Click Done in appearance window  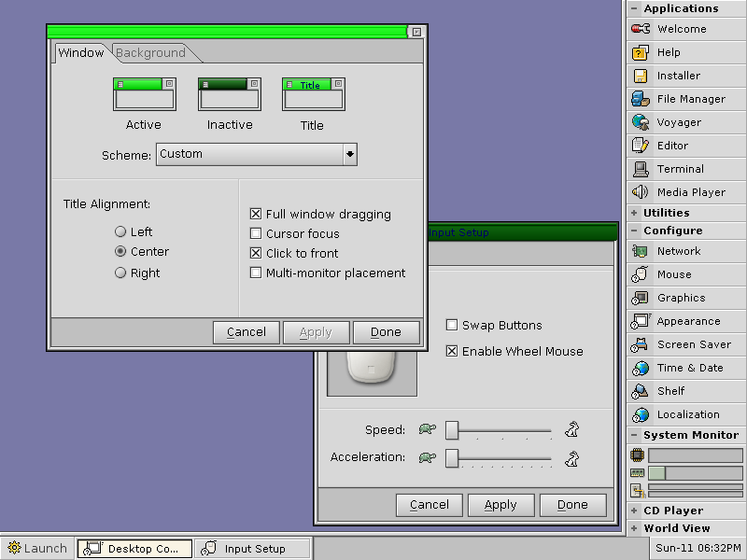[x=386, y=332]
